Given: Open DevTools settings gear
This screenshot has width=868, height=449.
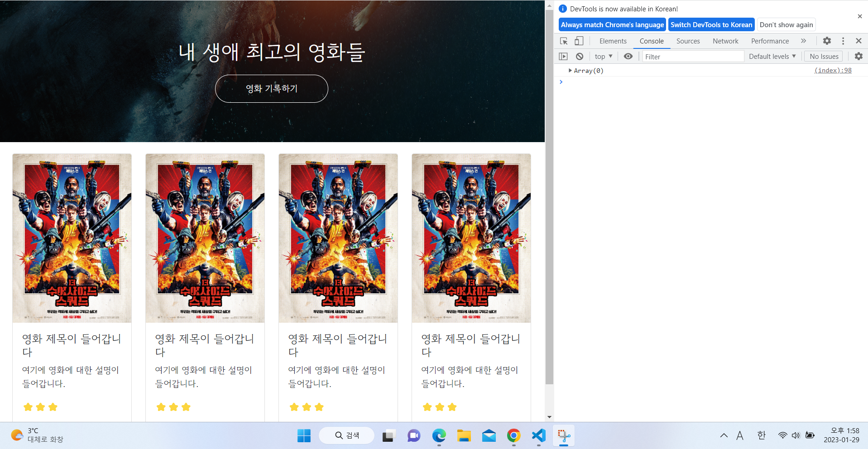Looking at the screenshot, I should coord(827,41).
